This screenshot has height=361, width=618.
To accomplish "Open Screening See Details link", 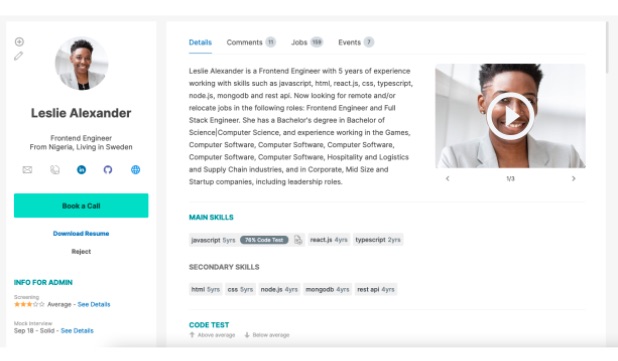I will [x=94, y=304].
